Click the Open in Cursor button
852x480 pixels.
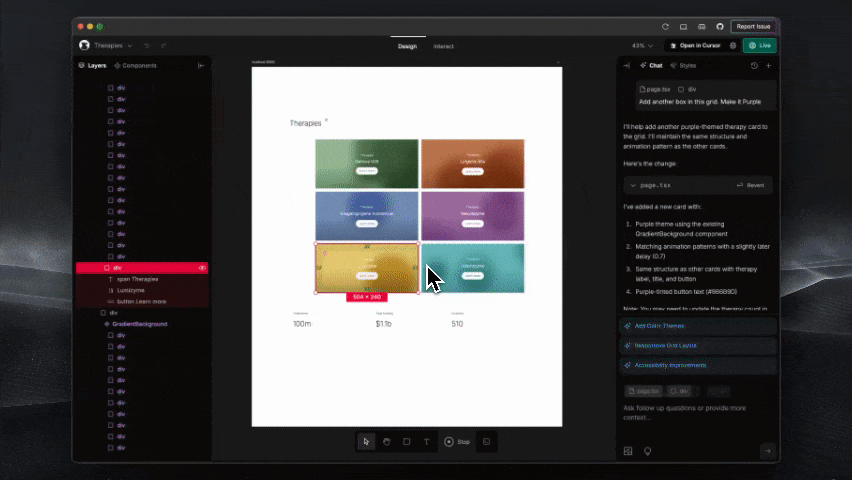pos(695,45)
